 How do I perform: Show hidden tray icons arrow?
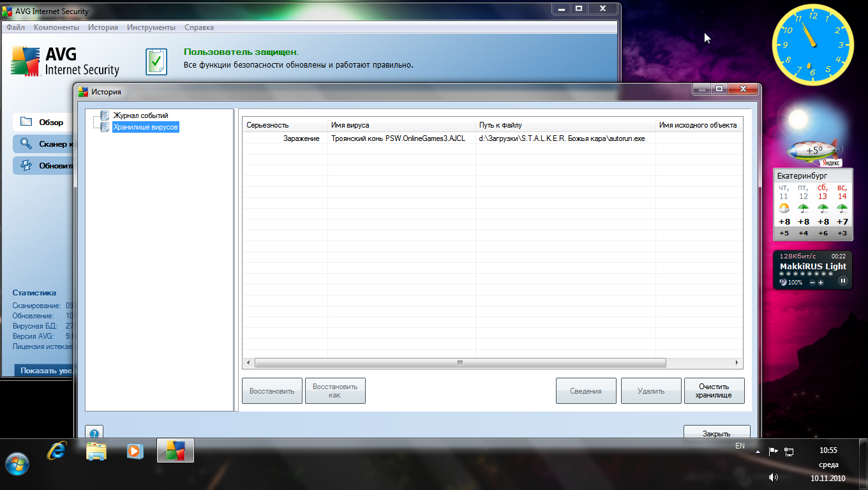[758, 452]
